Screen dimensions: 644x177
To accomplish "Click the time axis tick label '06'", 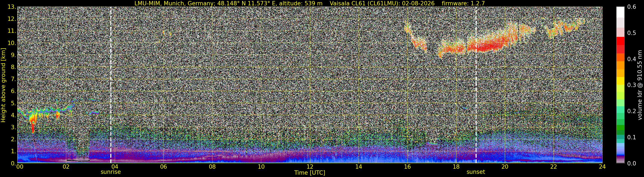I will pos(163,167).
